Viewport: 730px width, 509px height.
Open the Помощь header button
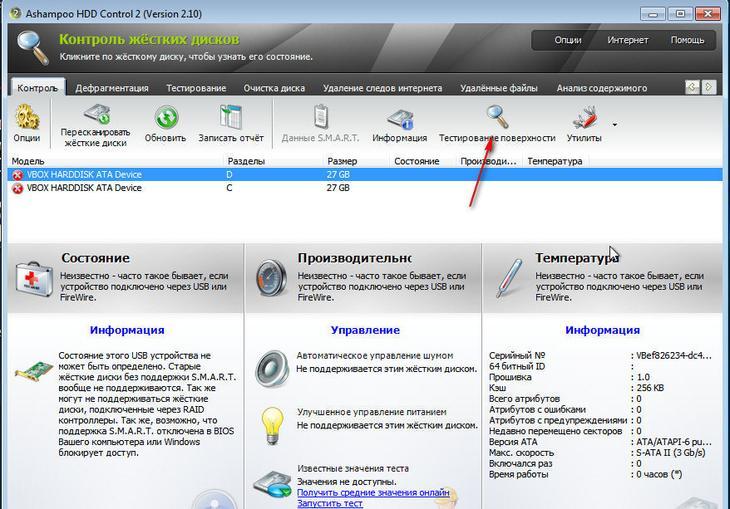click(x=687, y=40)
